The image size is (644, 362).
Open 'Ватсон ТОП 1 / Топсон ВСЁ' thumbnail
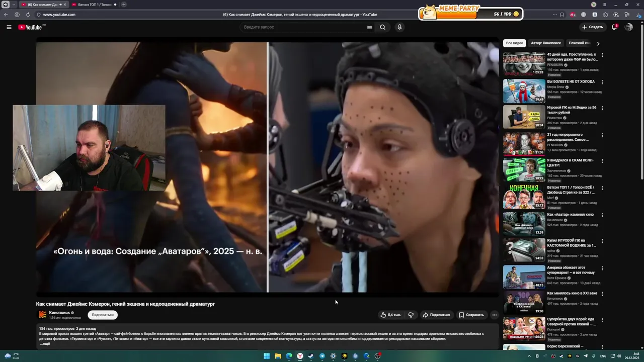point(524,197)
